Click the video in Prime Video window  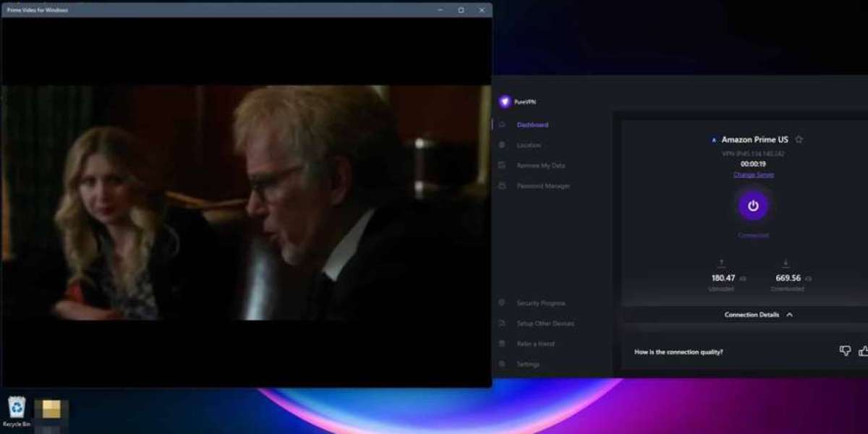[x=246, y=203]
